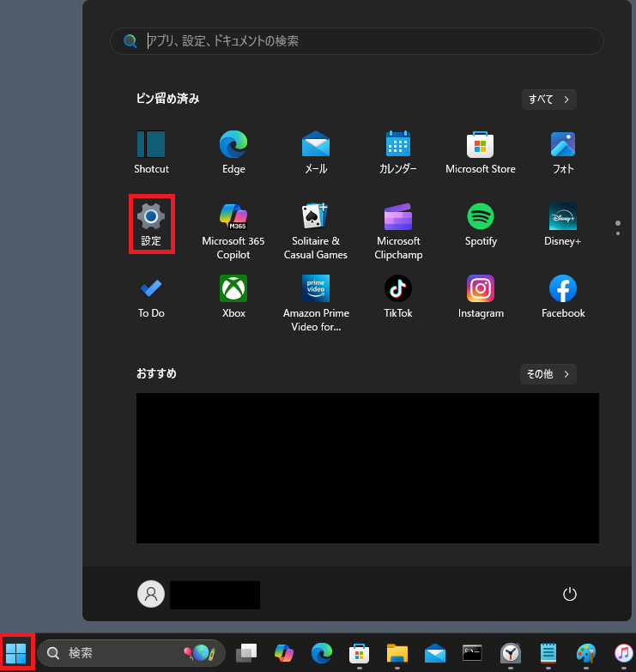This screenshot has width=636, height=672.
Task: Open Amazon Prime Video for Windows
Action: pos(316,303)
